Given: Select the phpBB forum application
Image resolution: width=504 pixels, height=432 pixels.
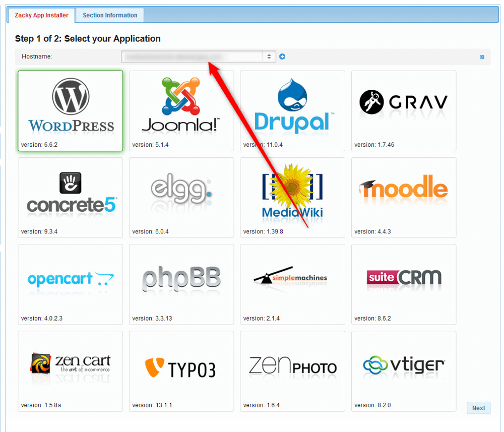Looking at the screenshot, I should [181, 284].
